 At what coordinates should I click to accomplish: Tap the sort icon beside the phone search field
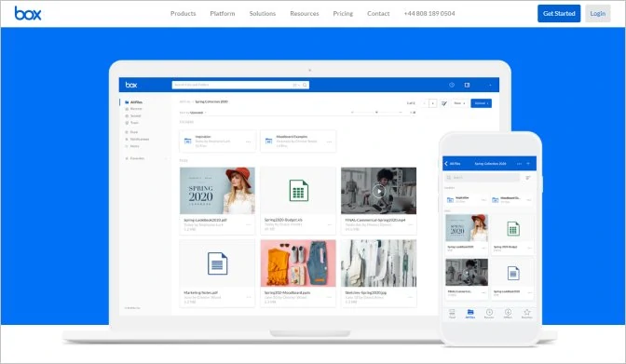click(528, 178)
